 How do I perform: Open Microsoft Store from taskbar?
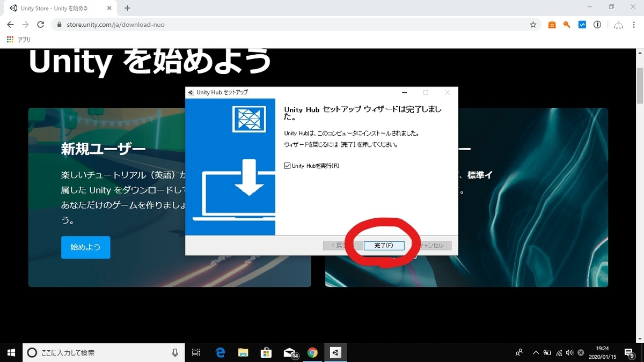(x=266, y=352)
